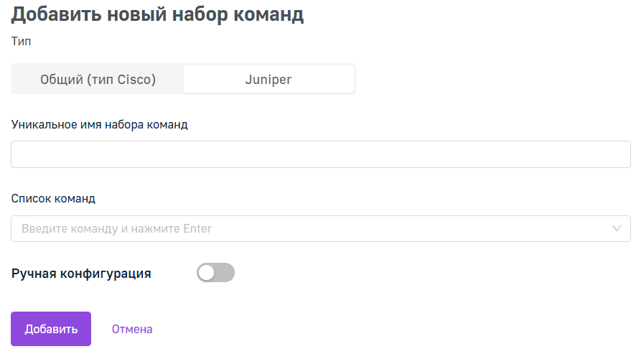Expand the "Список команд" combo box
The image size is (644, 359).
pyautogui.click(x=321, y=229)
